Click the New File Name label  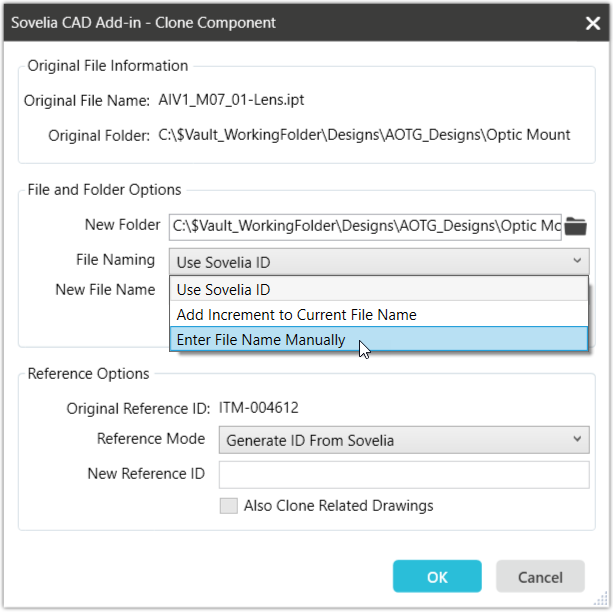pyautogui.click(x=105, y=289)
